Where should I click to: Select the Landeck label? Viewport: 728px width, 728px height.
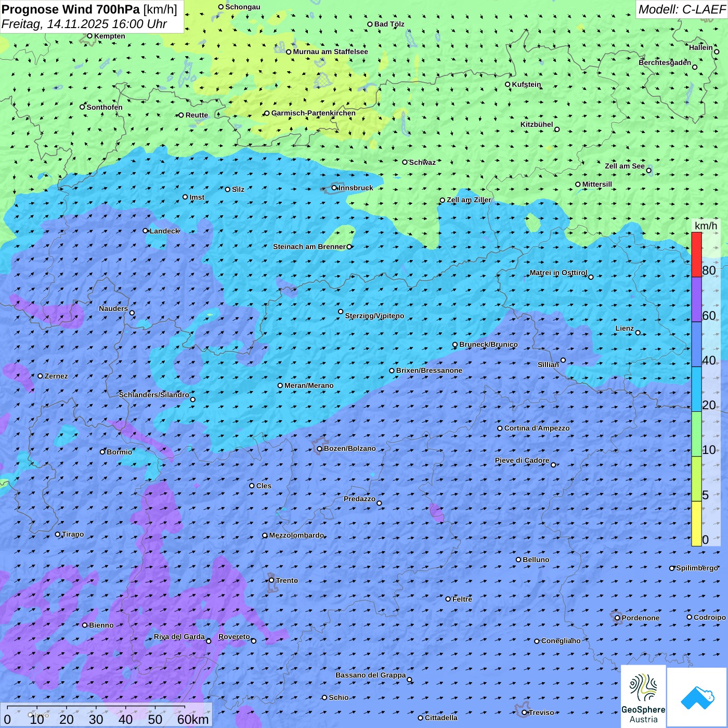click(164, 231)
